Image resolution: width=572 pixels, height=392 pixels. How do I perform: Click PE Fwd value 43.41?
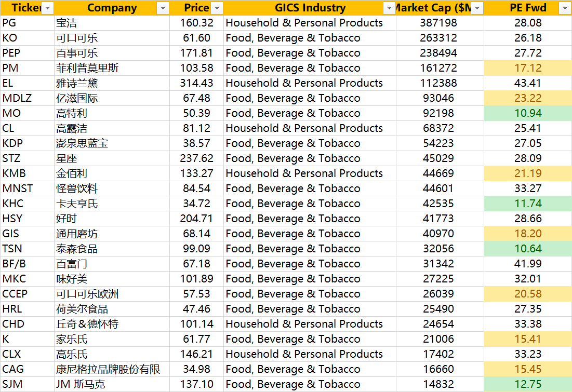(x=528, y=83)
